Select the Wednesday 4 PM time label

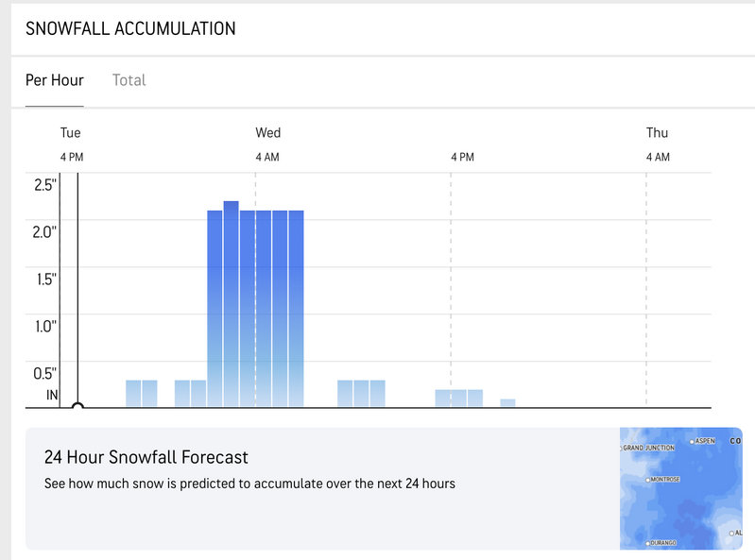coord(462,157)
